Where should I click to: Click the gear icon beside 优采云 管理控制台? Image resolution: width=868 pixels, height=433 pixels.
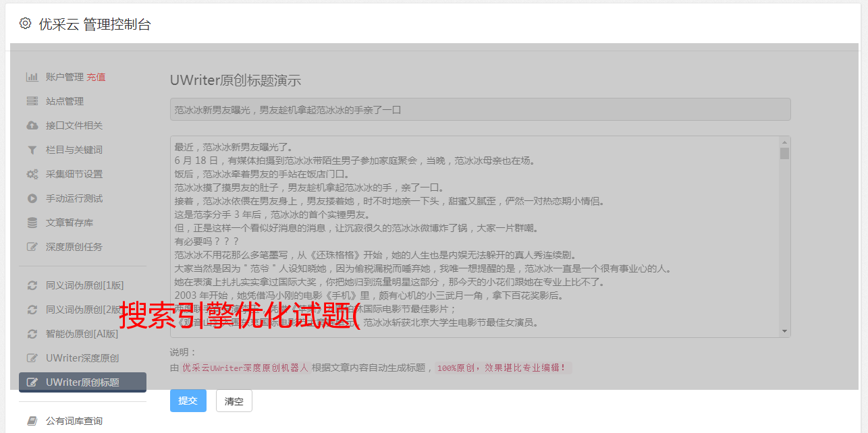(25, 24)
